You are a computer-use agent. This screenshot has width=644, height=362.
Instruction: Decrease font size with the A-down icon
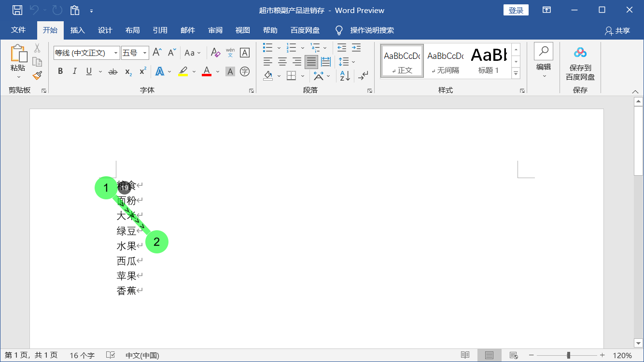(x=172, y=53)
